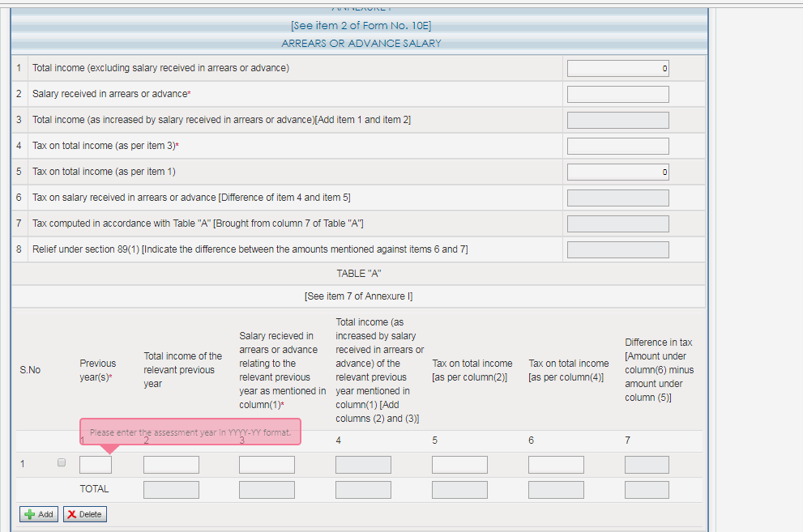Click the TOTAL row field under column 2
Screen dimensions: 803x532
click(x=170, y=489)
